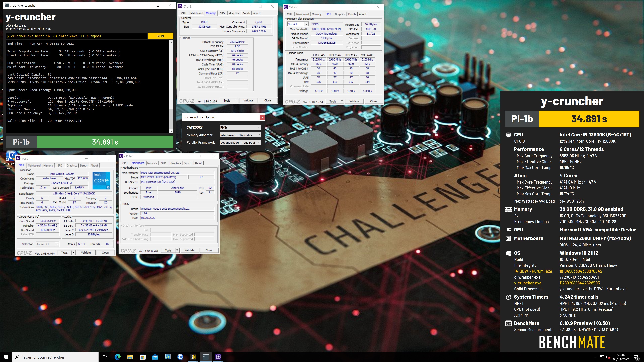Open Microsoft Store from the taskbar

tap(143, 357)
